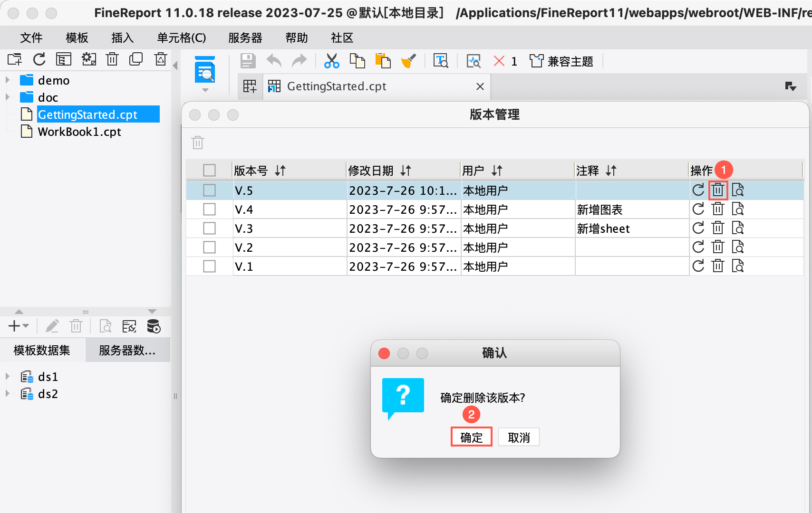This screenshot has height=513, width=812.
Task: Preview version V.3 using its preview icon
Action: tap(738, 228)
